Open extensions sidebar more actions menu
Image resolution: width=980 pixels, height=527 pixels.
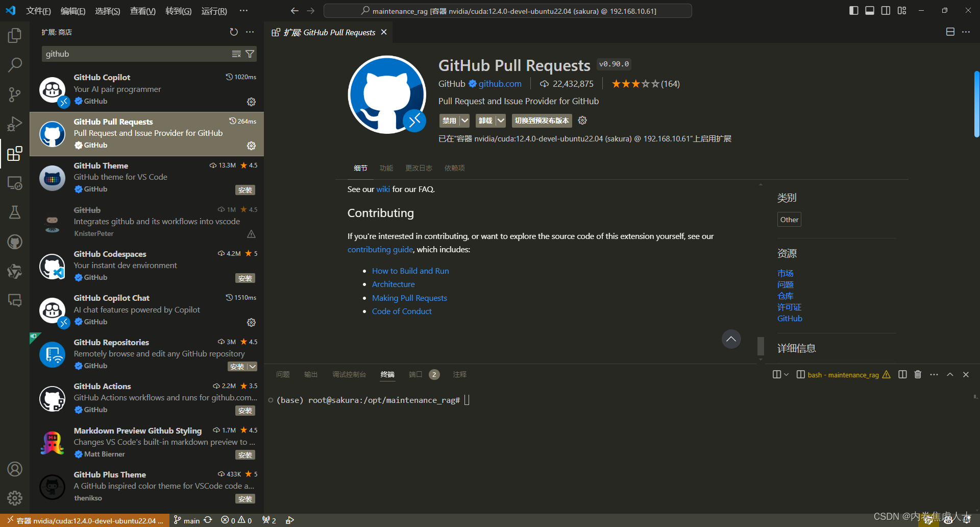click(250, 32)
